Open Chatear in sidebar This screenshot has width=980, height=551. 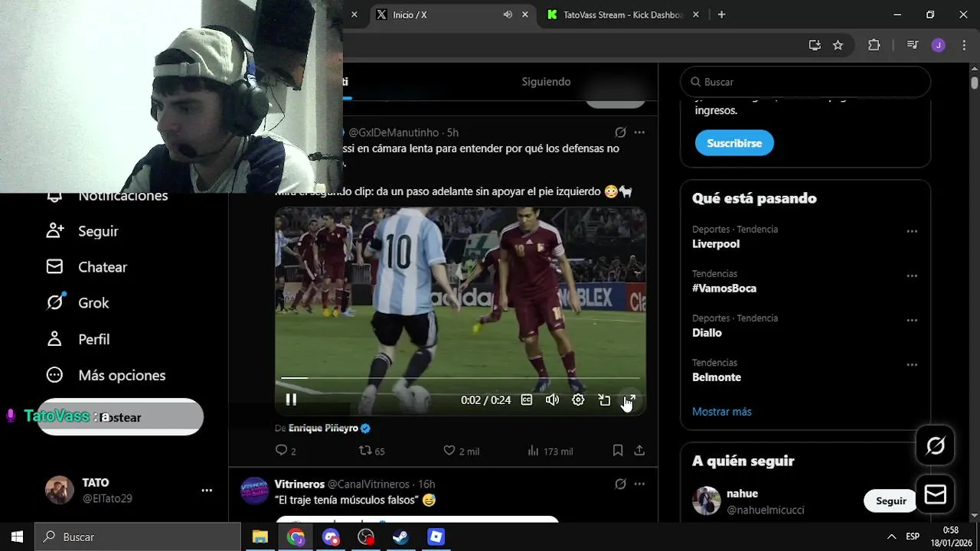[87, 267]
